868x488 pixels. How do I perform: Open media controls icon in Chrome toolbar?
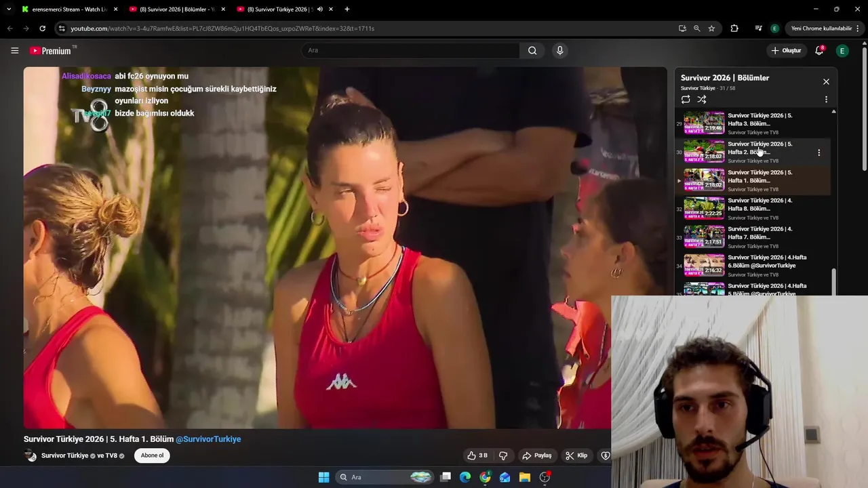(x=758, y=28)
